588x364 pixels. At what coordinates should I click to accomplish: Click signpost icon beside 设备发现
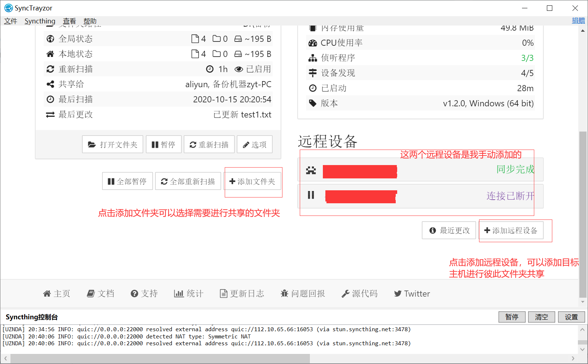tap(313, 73)
